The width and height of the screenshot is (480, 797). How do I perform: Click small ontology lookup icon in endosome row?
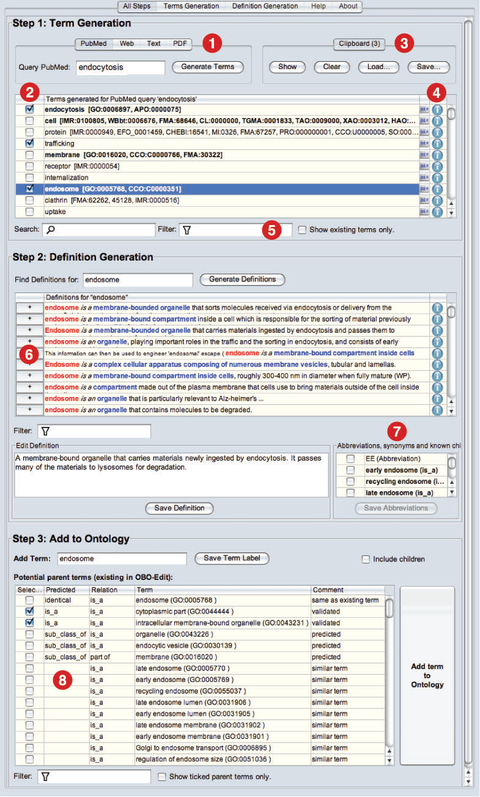(424, 189)
